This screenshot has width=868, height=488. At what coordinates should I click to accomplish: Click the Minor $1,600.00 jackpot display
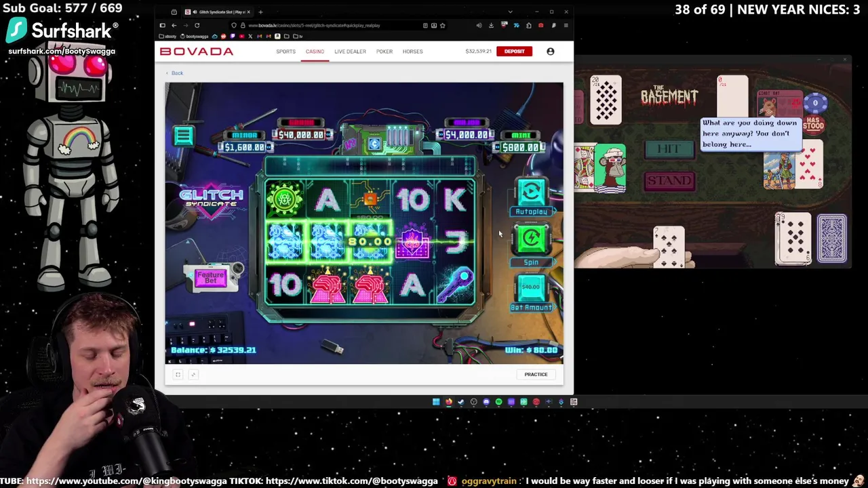[245, 142]
